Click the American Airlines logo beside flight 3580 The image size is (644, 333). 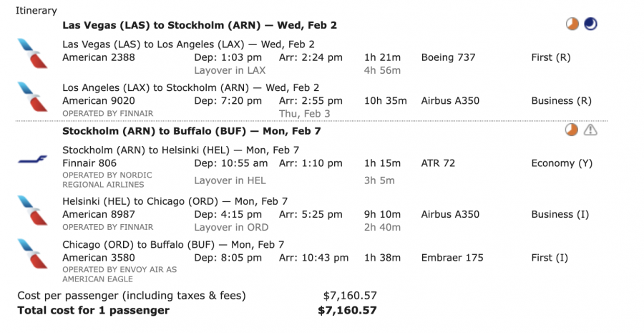tap(32, 254)
